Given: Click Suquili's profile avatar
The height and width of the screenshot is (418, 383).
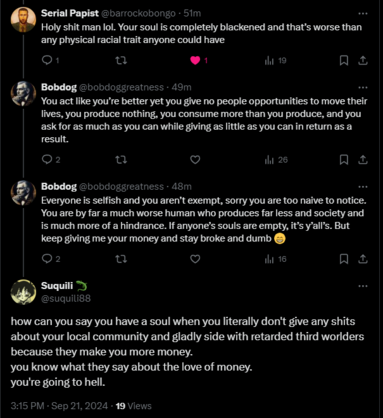Looking at the screenshot, I should [x=23, y=292].
